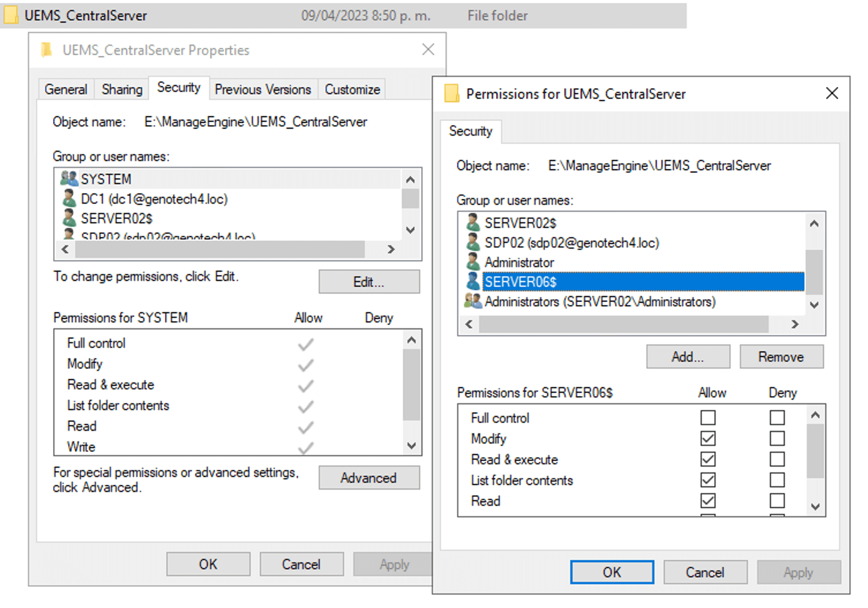Screen dimensions: 868x608
Task: Click the Apply button in Properties window
Action: tap(394, 564)
